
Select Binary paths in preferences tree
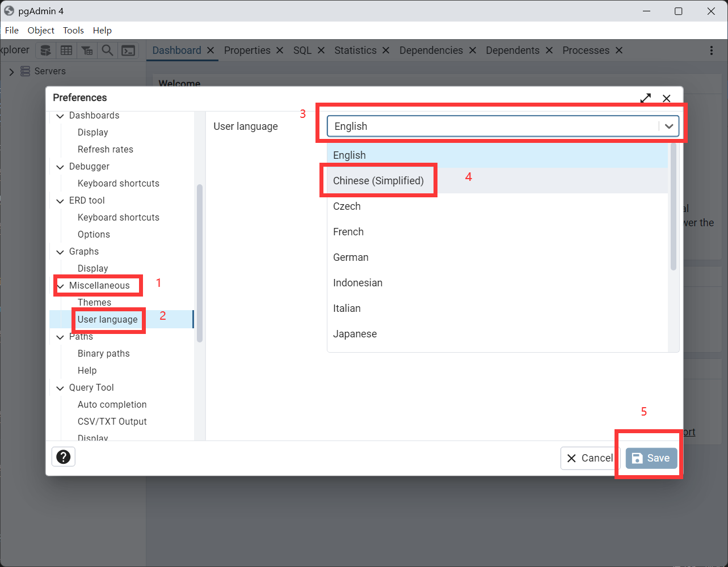click(104, 353)
